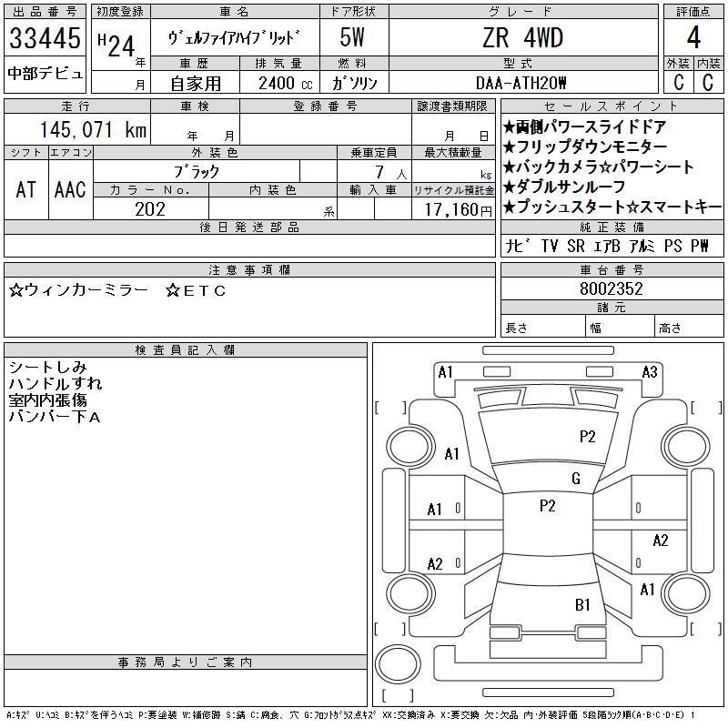Click the B1 mark on the rear door
Screen dimensions: 728x728
[582, 604]
